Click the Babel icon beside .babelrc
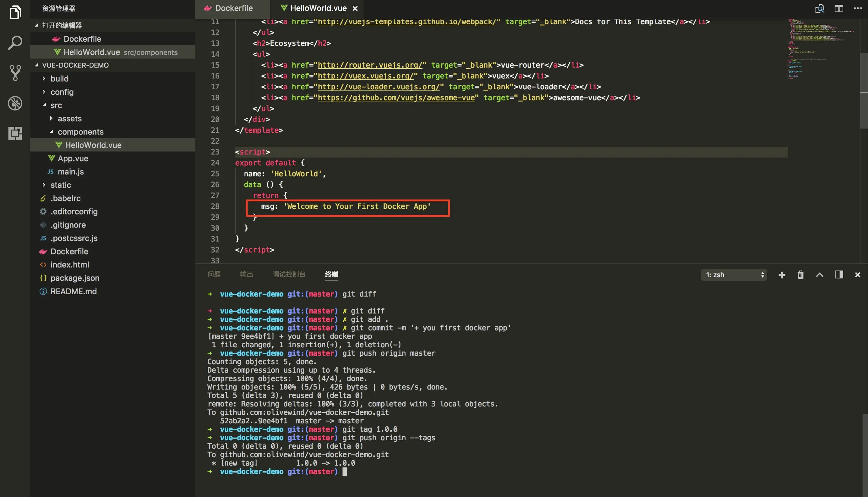 [x=43, y=198]
